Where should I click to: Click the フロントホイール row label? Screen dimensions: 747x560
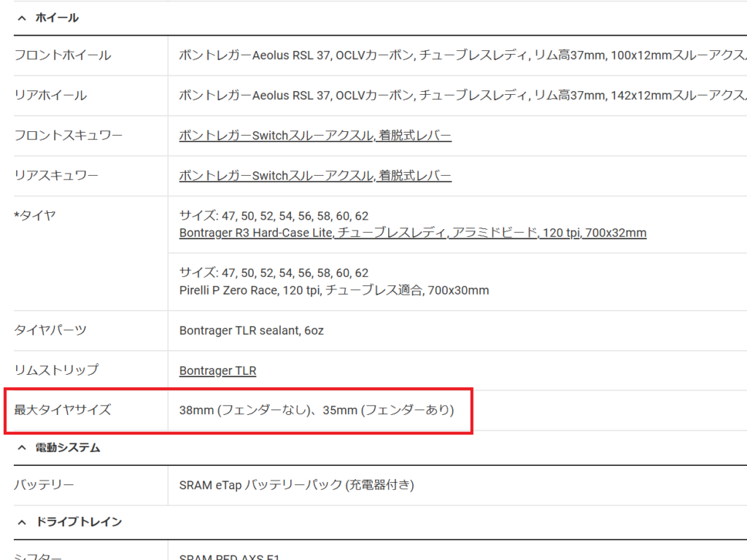(63, 55)
